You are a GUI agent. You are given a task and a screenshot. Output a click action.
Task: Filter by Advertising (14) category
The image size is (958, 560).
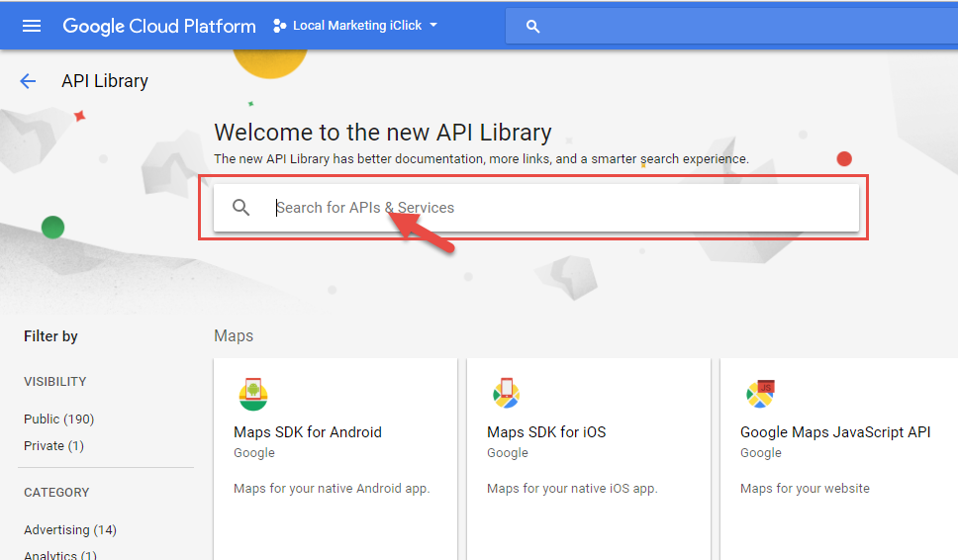click(70, 529)
